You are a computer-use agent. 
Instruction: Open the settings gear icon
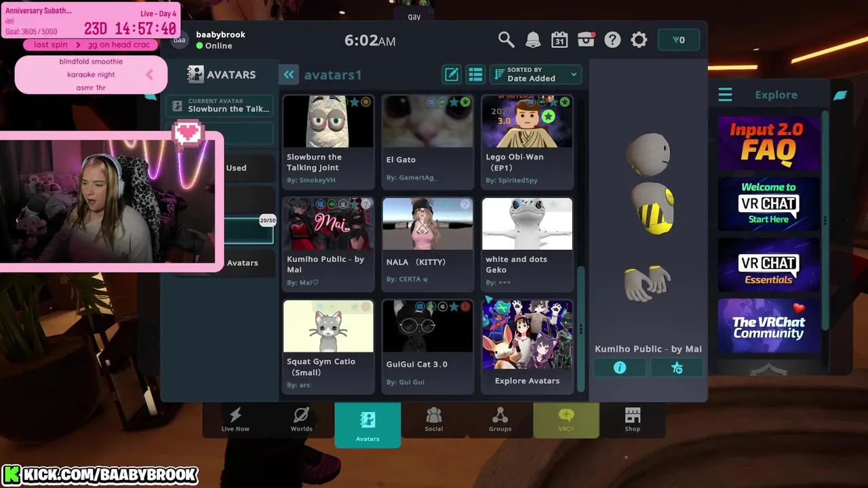[639, 40]
